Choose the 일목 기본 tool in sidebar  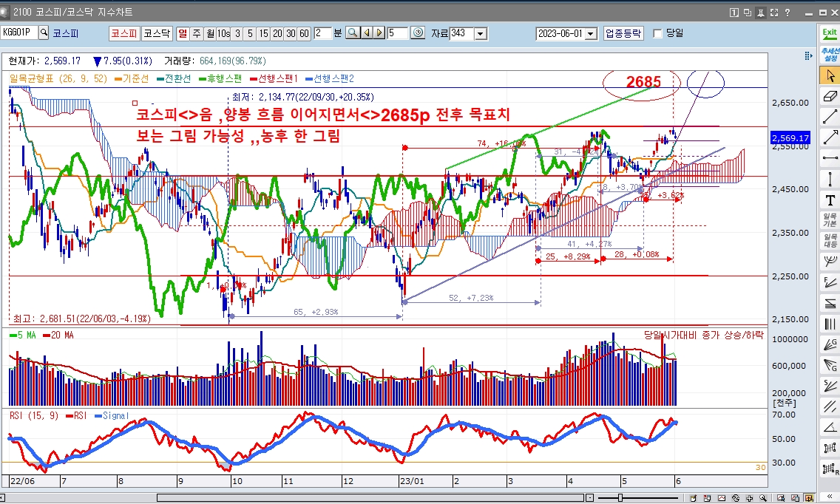(830, 219)
